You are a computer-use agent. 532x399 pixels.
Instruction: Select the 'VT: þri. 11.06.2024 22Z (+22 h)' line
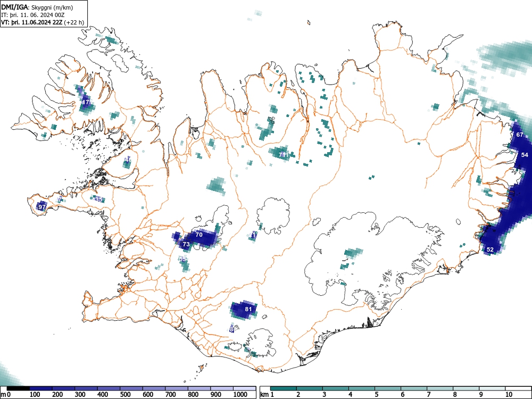pos(43,22)
